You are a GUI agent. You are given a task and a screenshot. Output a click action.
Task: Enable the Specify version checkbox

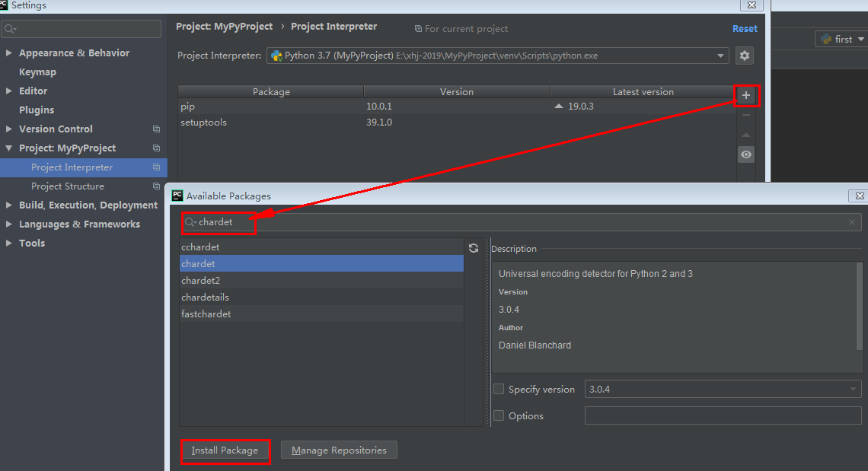coord(499,389)
